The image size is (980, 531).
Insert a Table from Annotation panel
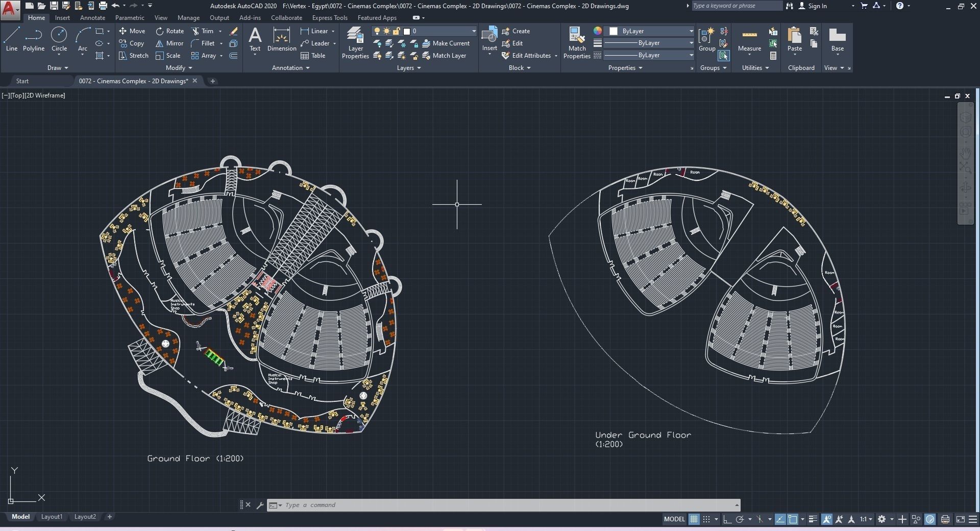tap(313, 56)
